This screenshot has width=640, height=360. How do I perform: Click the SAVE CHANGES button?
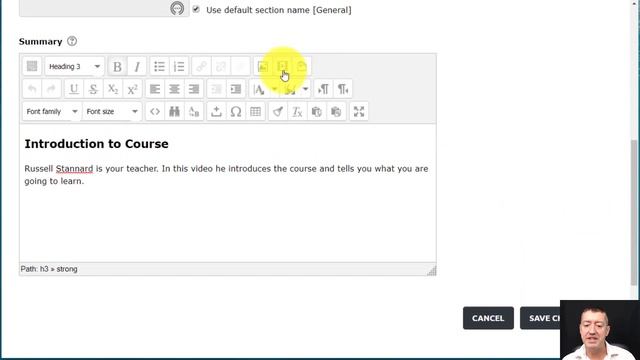pyautogui.click(x=540, y=318)
